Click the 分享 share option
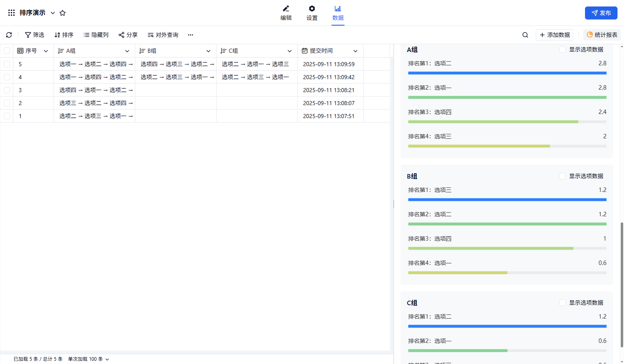624x364 pixels. (x=128, y=35)
